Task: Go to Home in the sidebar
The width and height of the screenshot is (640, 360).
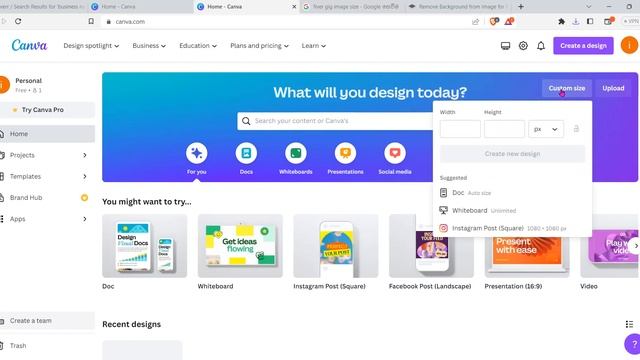Action: 47,134
